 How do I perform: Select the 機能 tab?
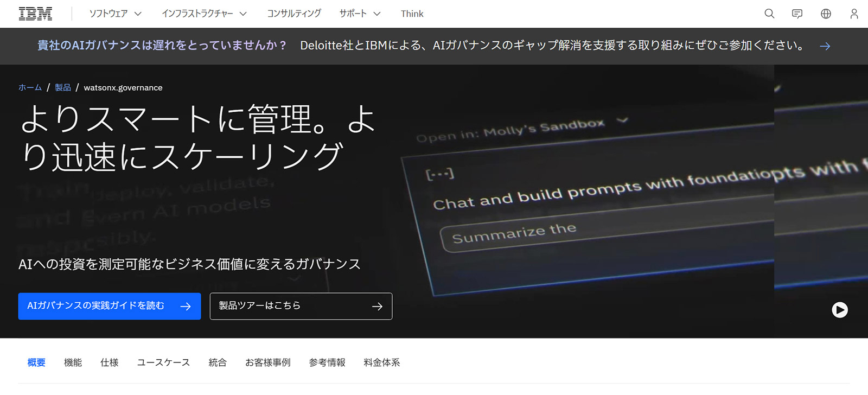tap(73, 362)
